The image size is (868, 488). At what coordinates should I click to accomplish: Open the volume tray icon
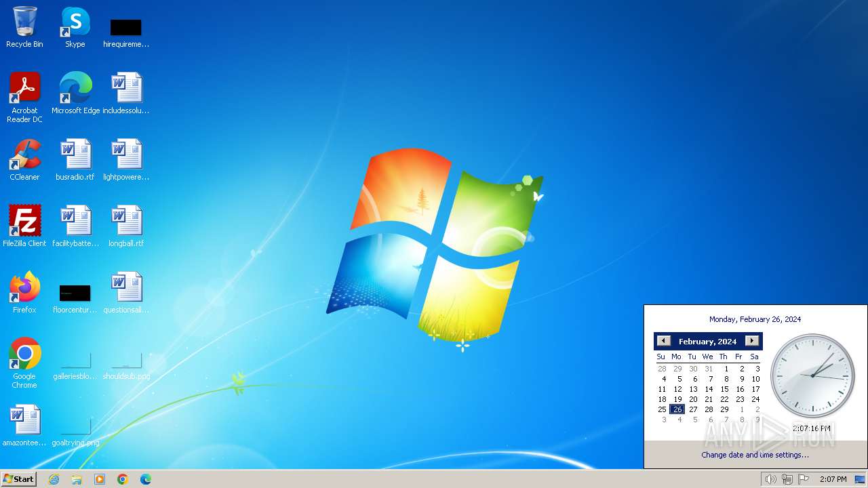[770, 479]
